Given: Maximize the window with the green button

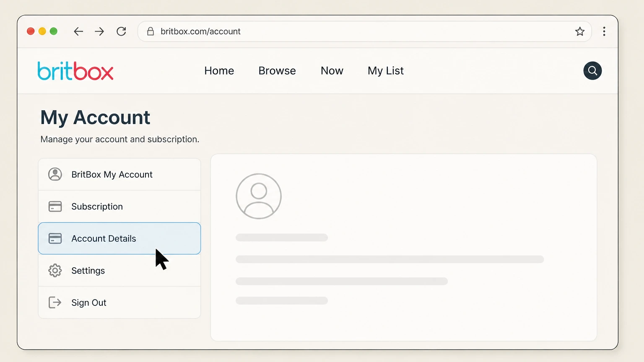Looking at the screenshot, I should click(x=54, y=31).
